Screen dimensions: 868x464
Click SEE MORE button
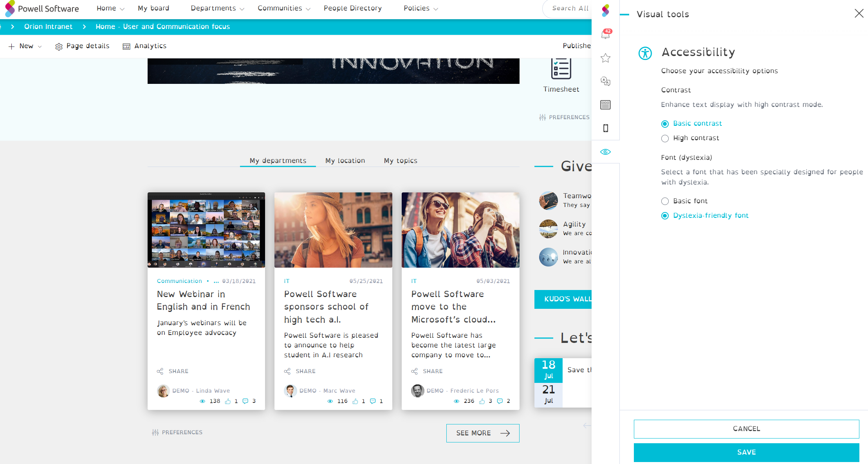pos(483,433)
